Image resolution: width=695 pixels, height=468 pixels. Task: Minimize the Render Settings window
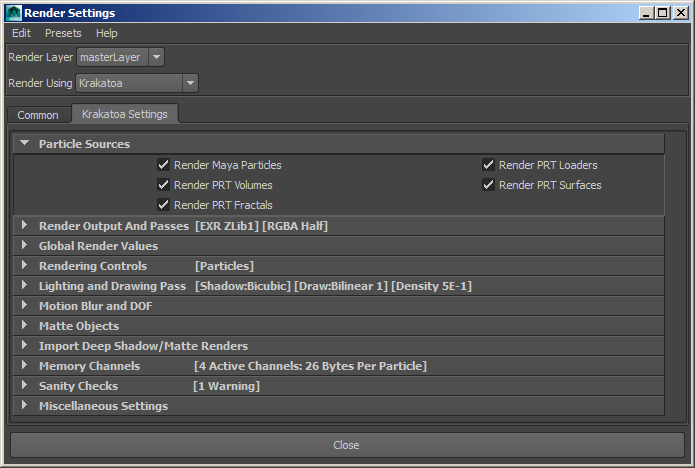(646, 13)
